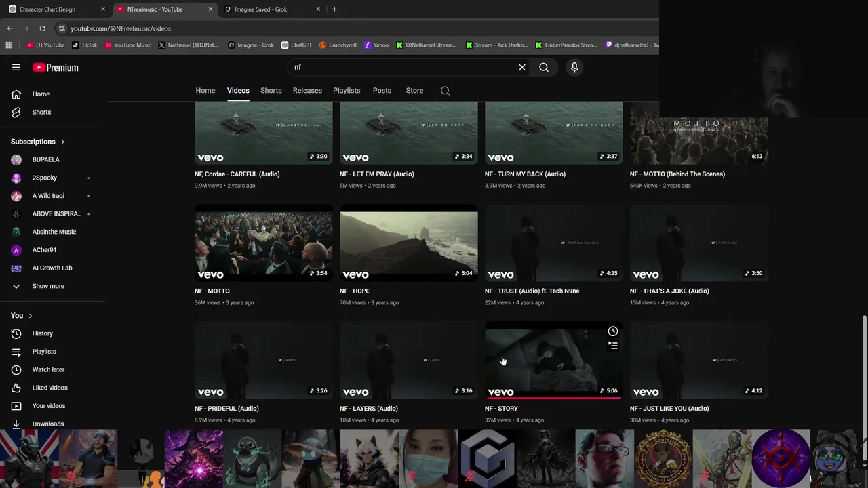
Task: Open the Yahoo bookmark
Action: pos(376,45)
